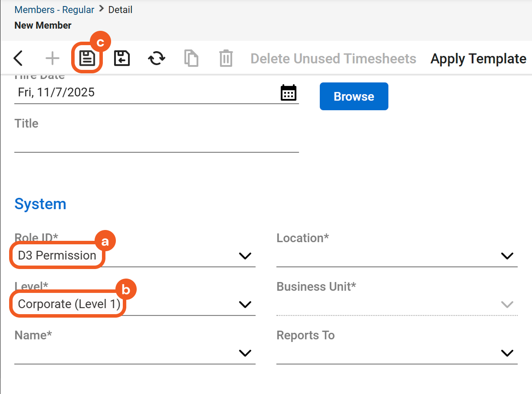Screen dimensions: 532x394
Task: Click Delete Unused Timesheets
Action: point(333,59)
